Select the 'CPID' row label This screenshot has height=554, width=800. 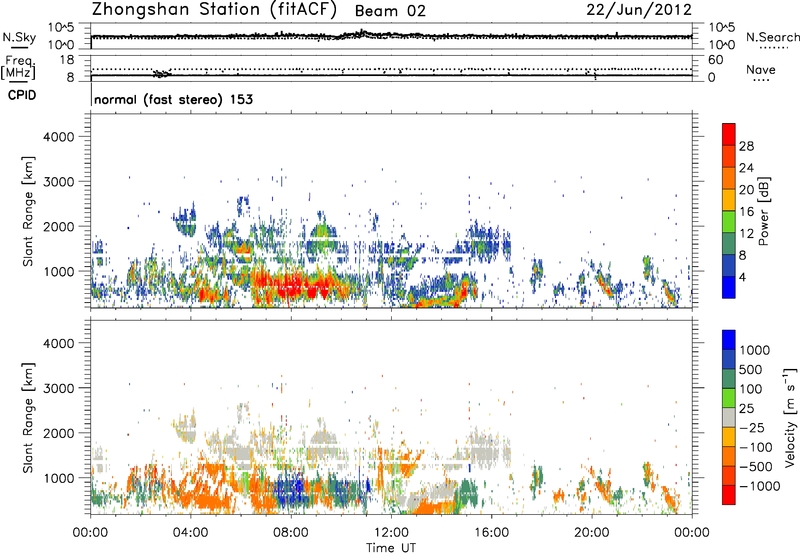(x=22, y=95)
